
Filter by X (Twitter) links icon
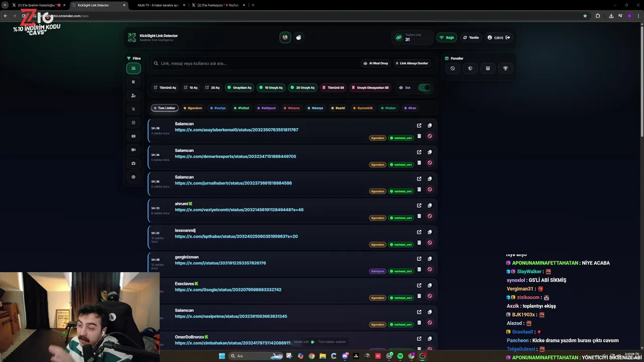[133, 109]
